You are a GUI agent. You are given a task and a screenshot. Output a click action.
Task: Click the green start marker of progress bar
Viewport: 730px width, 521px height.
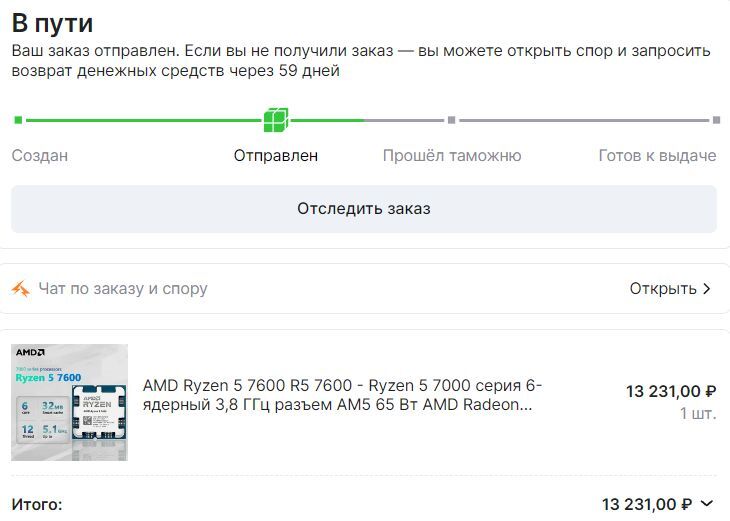tap(18, 120)
